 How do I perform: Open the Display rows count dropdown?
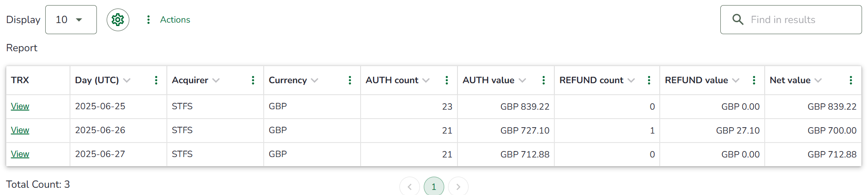tap(71, 20)
